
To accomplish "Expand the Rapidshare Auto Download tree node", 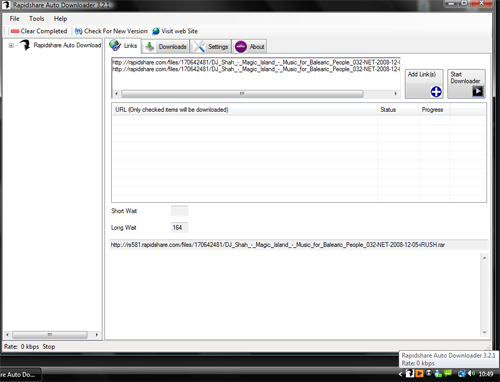I will point(11,45).
